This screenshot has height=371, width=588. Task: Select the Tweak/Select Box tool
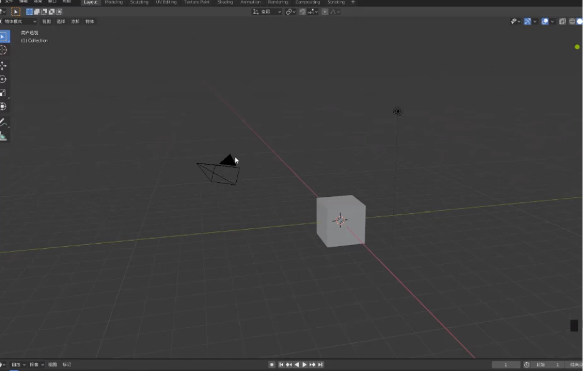click(x=3, y=37)
